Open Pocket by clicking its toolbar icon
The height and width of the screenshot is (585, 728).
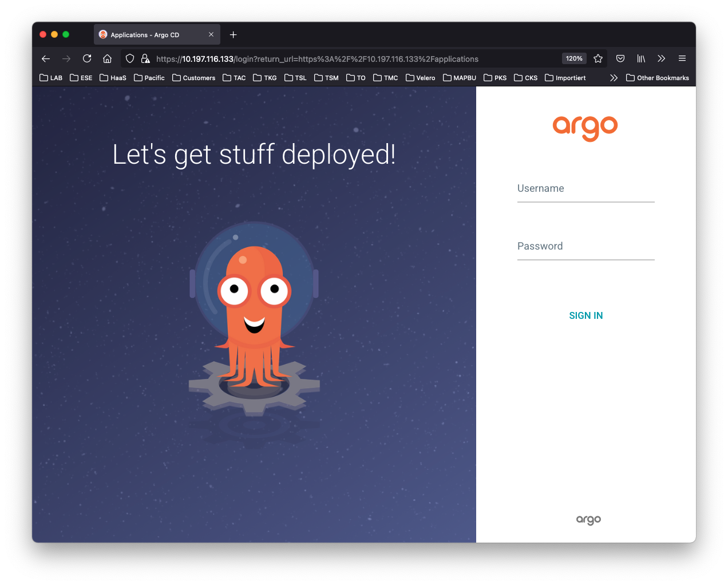tap(620, 58)
